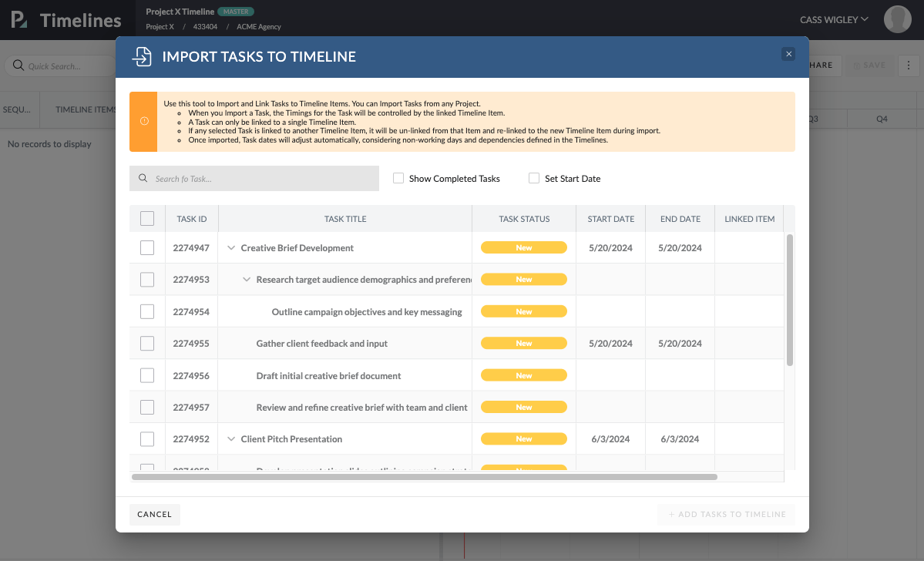The height and width of the screenshot is (561, 924).
Task: Tick the Set Start Date checkbox
Action: tap(534, 178)
